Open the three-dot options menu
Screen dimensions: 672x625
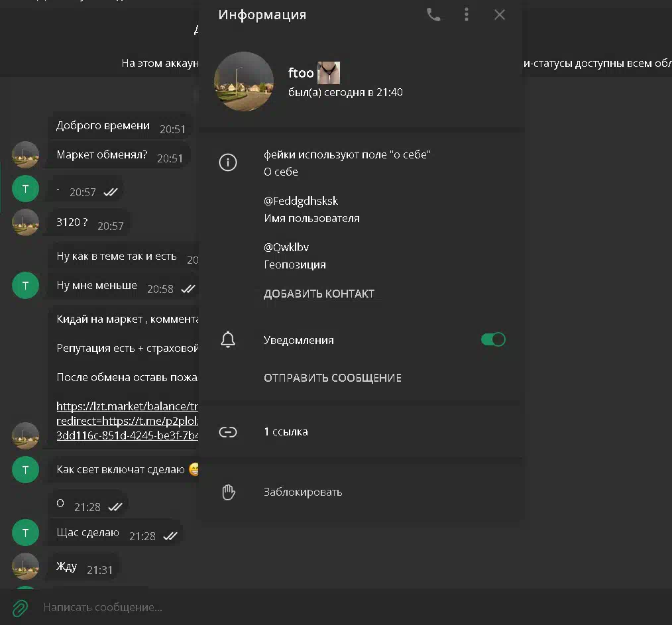click(x=467, y=15)
